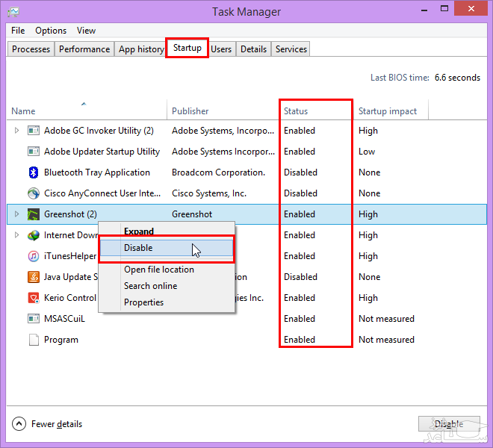The width and height of the screenshot is (493, 448).
Task: Select Open file location in context menu
Action: coord(158,270)
